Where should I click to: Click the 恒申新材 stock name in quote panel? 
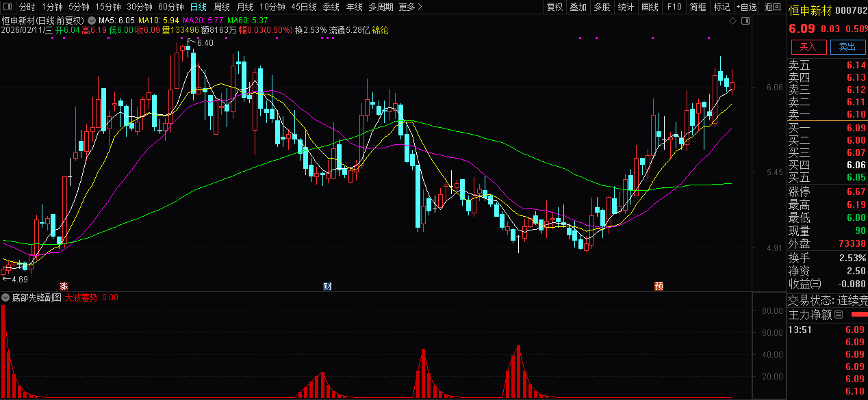coord(810,11)
